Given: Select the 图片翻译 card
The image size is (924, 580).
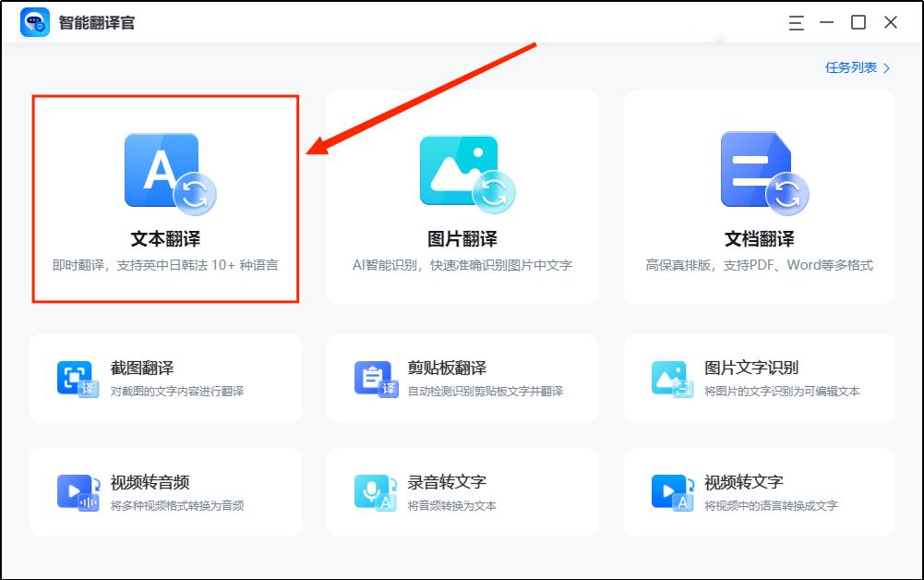Looking at the screenshot, I should tap(460, 197).
